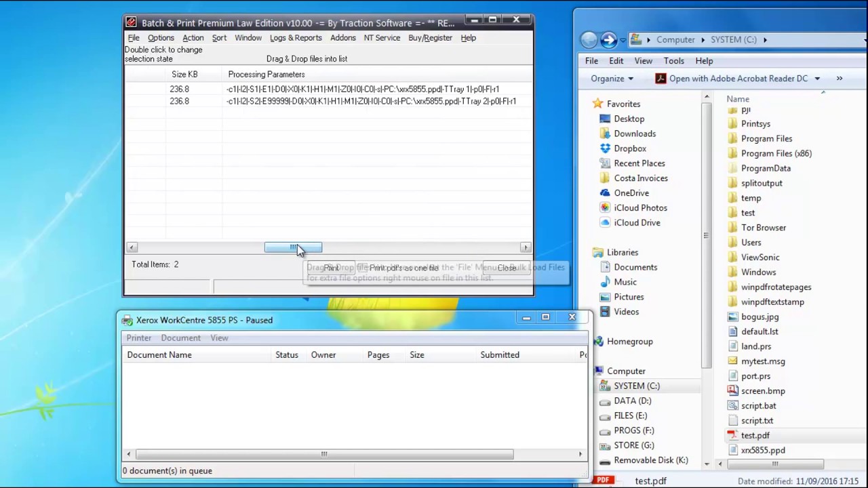The image size is (868, 488).
Task: Open the Document menu in Xerox queue window
Action: [180, 338]
